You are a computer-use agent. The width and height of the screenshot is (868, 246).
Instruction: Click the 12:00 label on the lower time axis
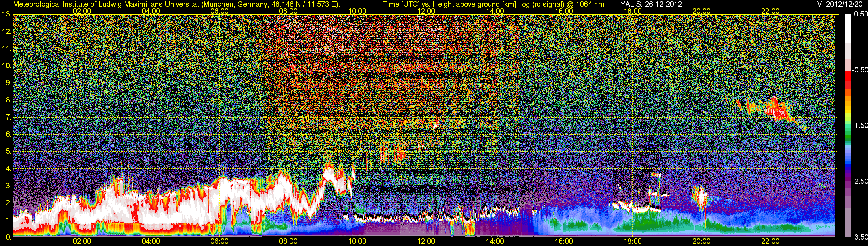[x=426, y=242]
